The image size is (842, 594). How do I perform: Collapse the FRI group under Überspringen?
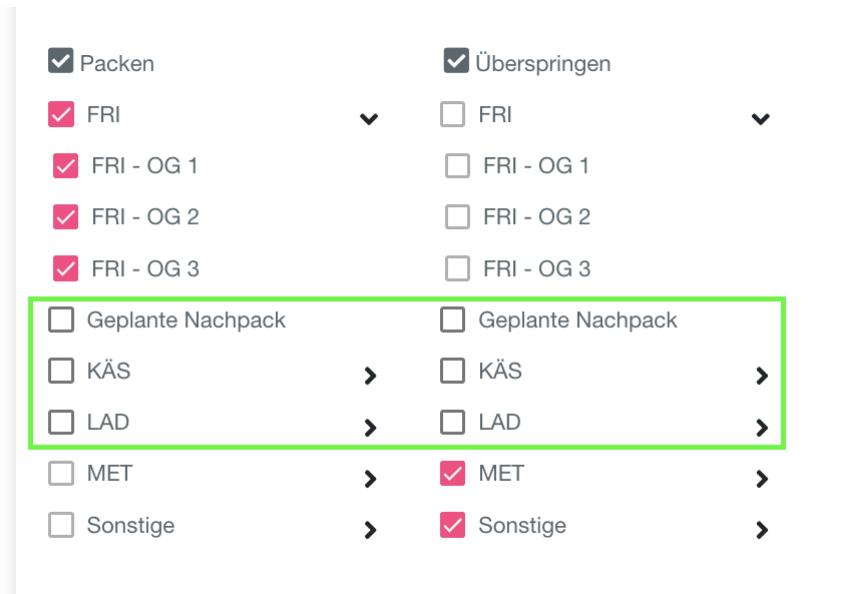pyautogui.click(x=761, y=120)
